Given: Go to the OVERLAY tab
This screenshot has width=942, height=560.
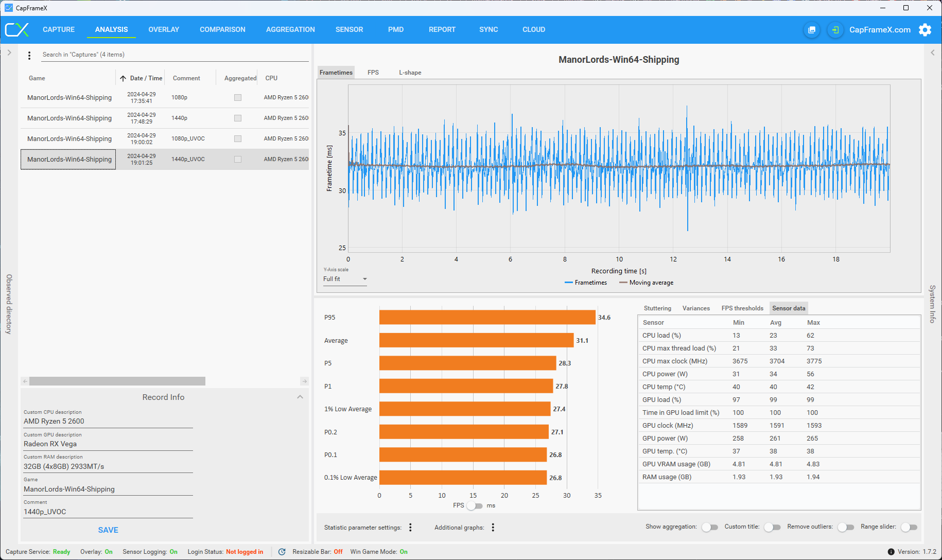Looking at the screenshot, I should (x=164, y=30).
